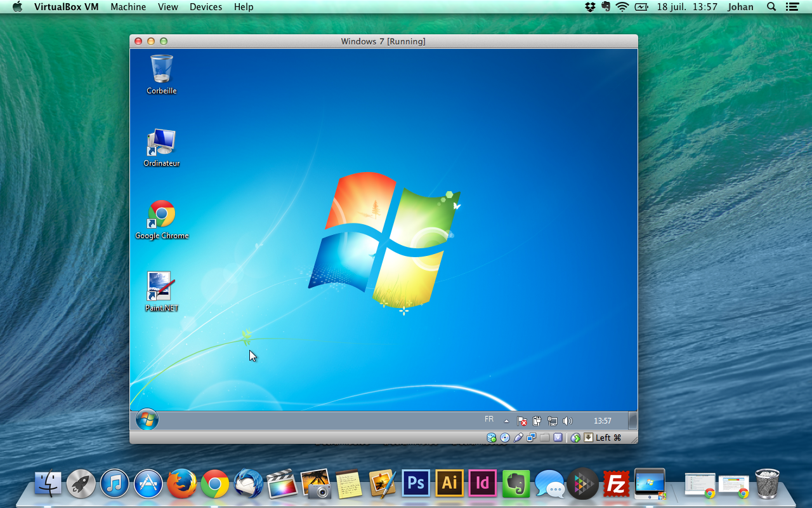The image size is (812, 508).
Task: Open Evernote elephant in the Dock
Action: coord(516,484)
